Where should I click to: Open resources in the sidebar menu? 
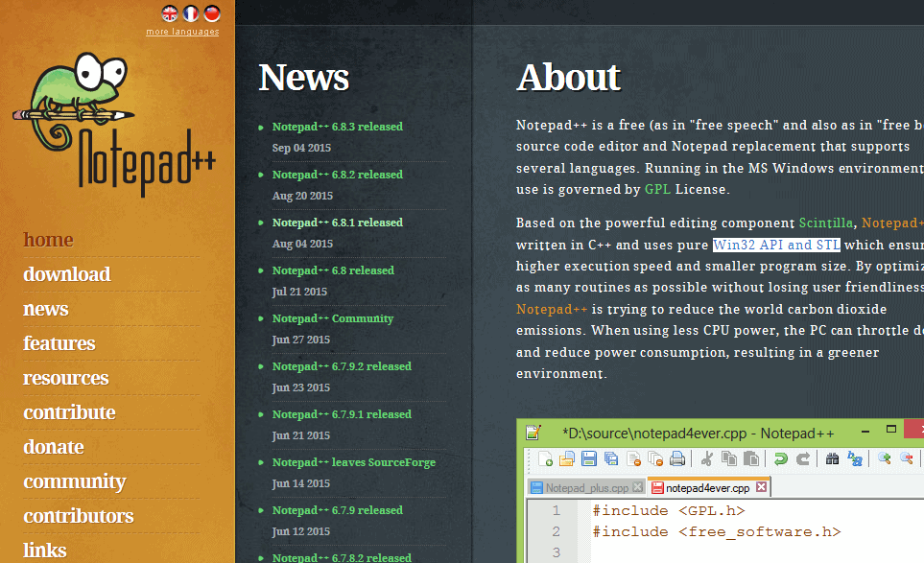[66, 378]
